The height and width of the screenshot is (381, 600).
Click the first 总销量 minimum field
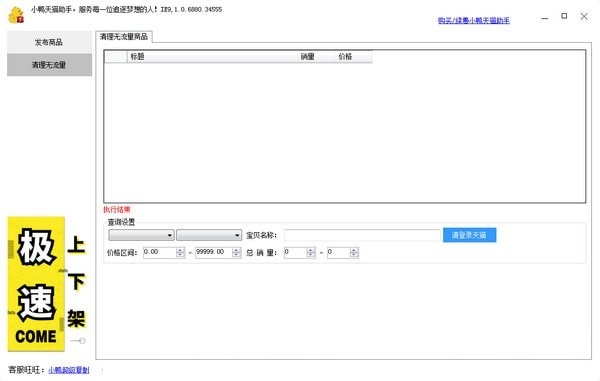pyautogui.click(x=295, y=252)
